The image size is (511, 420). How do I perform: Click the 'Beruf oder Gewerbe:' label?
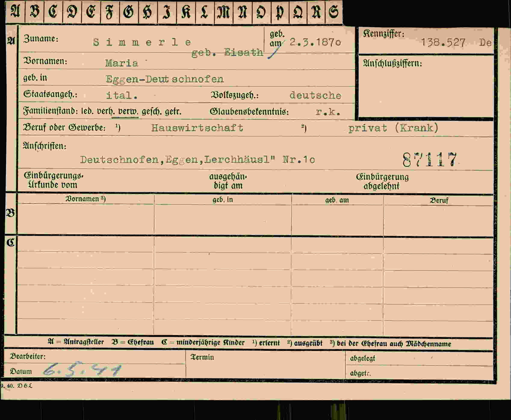coord(64,127)
